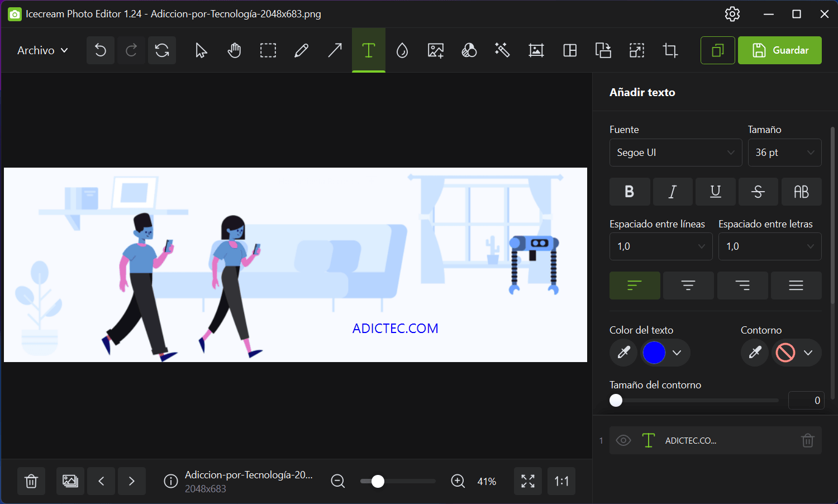838x504 pixels.
Task: Click the outline size number field
Action: [806, 400]
